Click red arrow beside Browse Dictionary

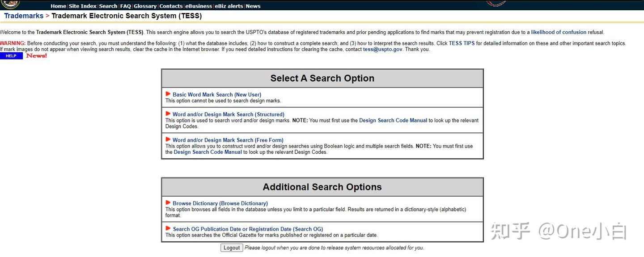pyautogui.click(x=168, y=202)
